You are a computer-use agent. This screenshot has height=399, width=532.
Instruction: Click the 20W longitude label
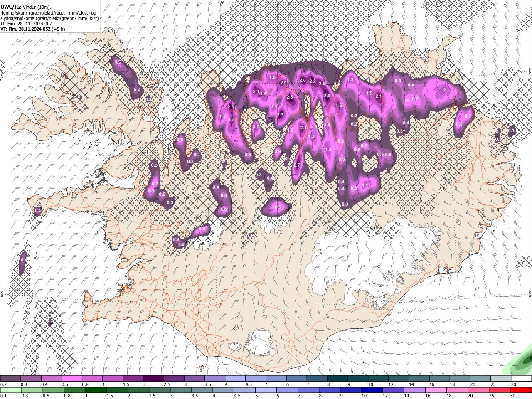pyautogui.click(x=221, y=2)
